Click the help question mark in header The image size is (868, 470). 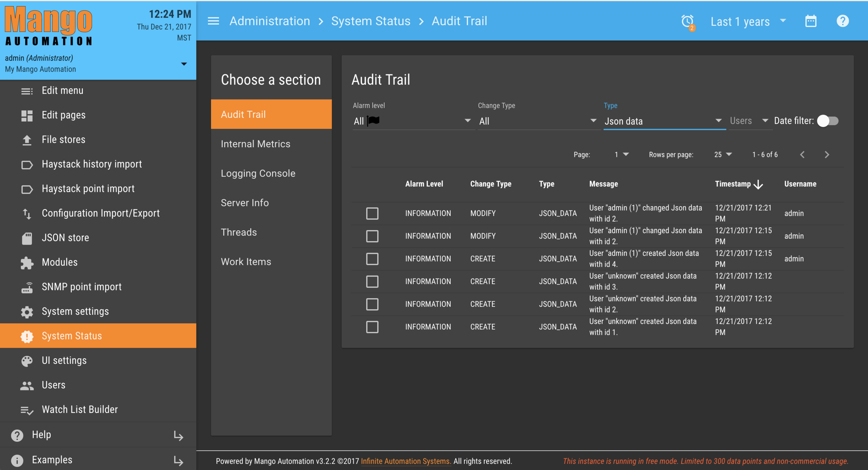click(x=843, y=21)
